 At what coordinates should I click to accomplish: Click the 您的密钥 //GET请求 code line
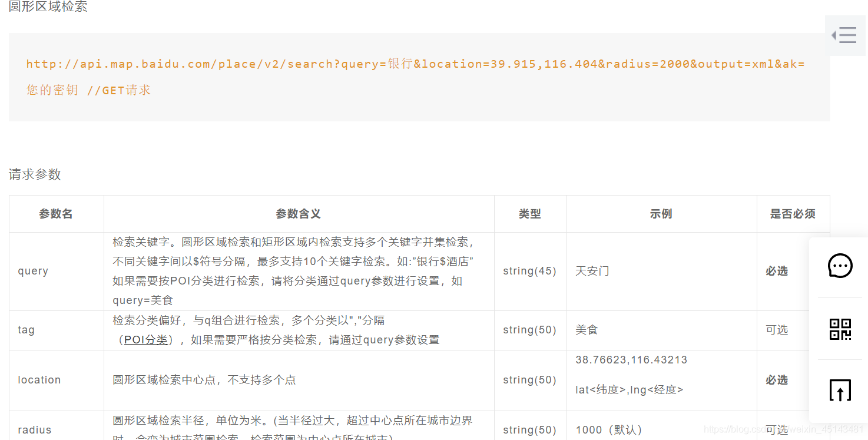point(88,90)
